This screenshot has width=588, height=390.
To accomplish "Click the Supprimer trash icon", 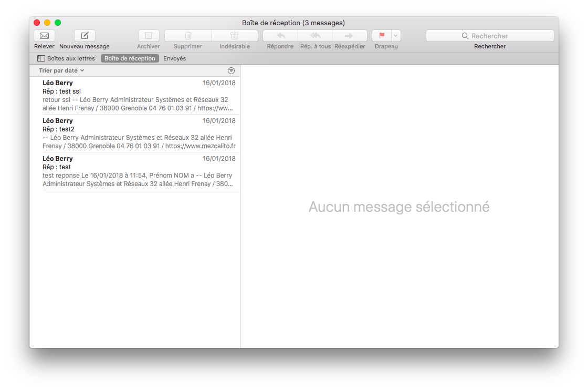I will pos(187,36).
